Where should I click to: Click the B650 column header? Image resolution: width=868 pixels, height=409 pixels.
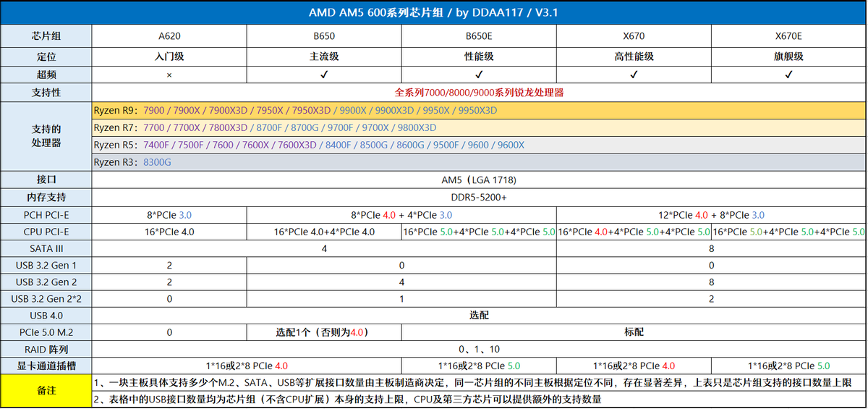[324, 35]
